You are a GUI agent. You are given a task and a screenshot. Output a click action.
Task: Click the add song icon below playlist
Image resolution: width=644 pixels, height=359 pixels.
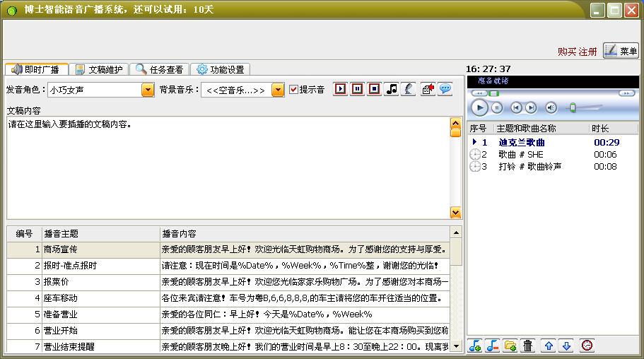pos(475,346)
